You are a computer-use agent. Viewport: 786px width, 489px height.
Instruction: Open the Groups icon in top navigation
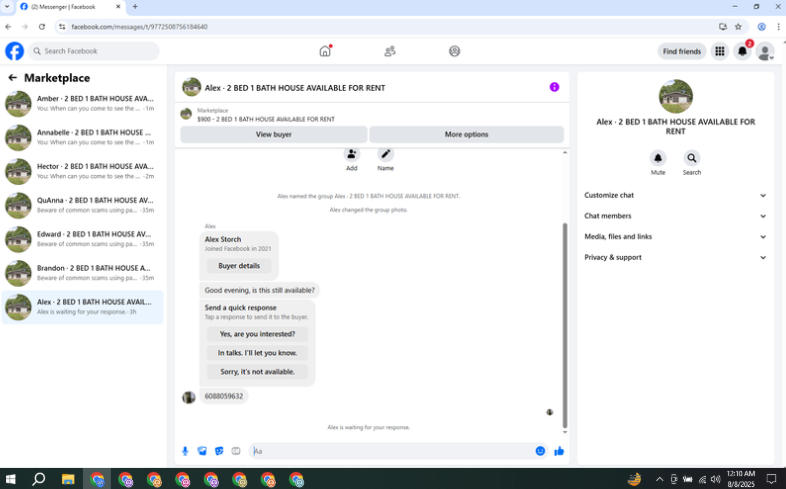(454, 51)
